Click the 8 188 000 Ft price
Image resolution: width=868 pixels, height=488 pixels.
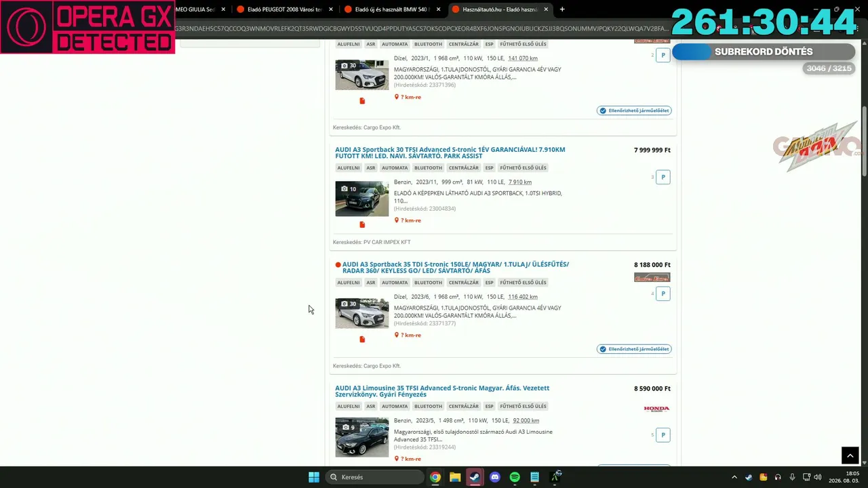point(652,265)
